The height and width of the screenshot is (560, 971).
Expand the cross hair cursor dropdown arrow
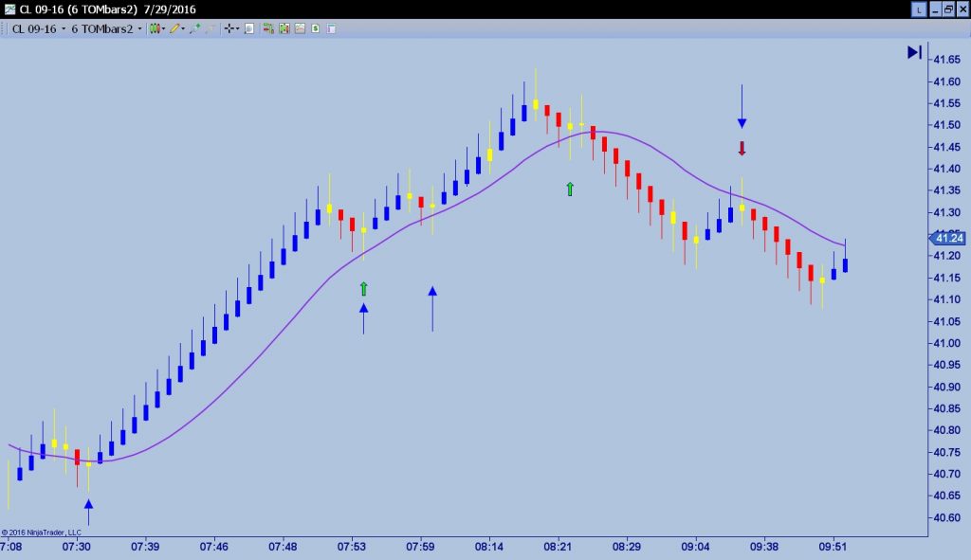[x=238, y=28]
